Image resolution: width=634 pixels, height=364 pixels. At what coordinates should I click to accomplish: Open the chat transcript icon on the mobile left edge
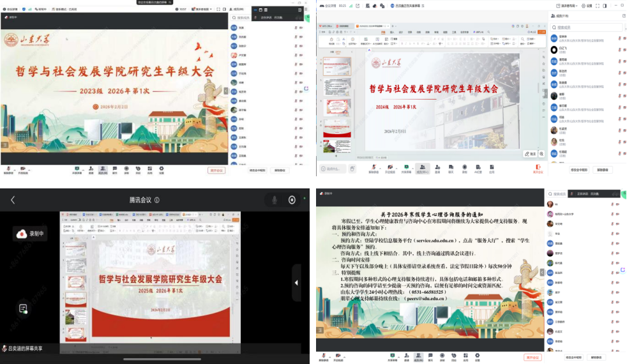pos(23,308)
